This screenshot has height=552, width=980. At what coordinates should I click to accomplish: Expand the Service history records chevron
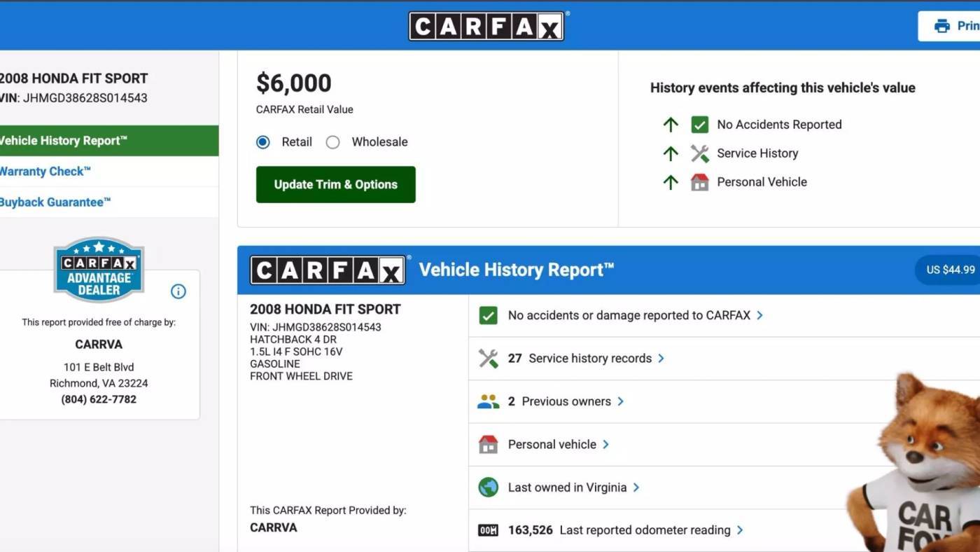coord(661,359)
